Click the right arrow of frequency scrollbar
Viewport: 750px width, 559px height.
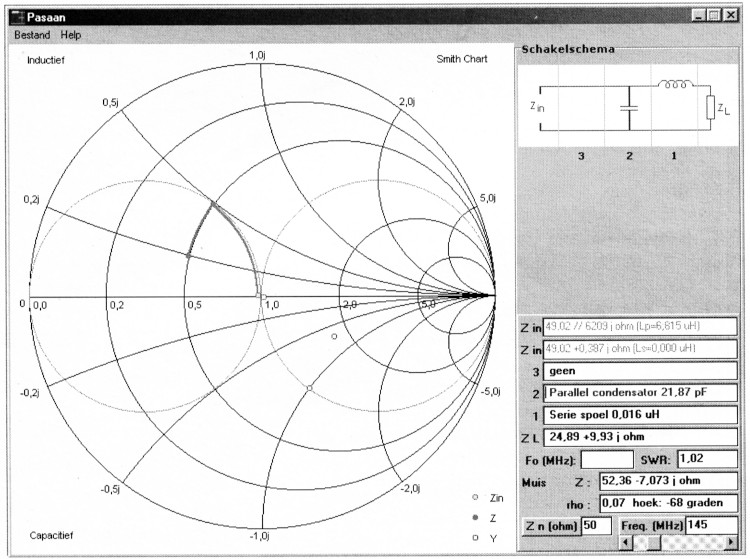[x=730, y=542]
